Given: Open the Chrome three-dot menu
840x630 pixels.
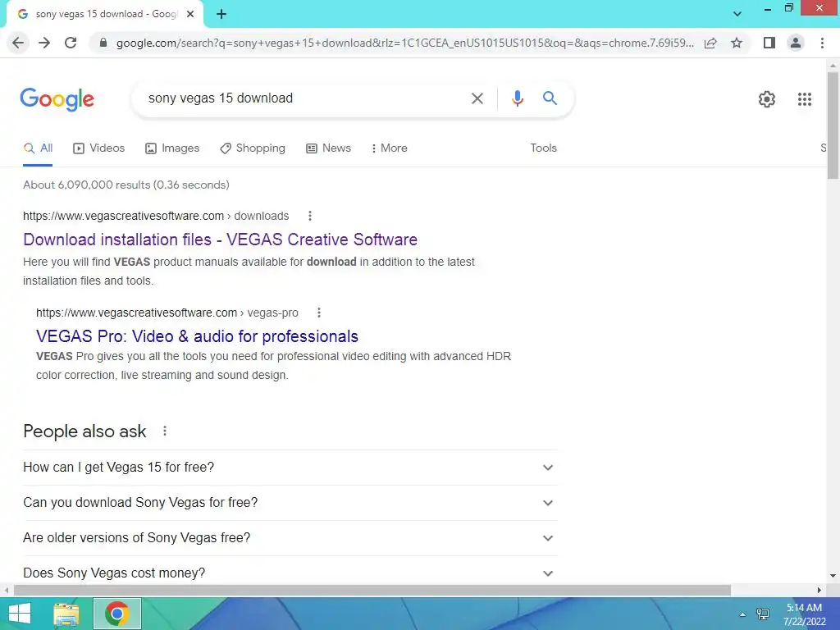Looking at the screenshot, I should [822, 43].
